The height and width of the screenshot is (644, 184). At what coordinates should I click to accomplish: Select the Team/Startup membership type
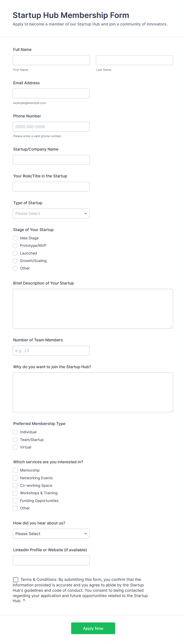(15, 440)
